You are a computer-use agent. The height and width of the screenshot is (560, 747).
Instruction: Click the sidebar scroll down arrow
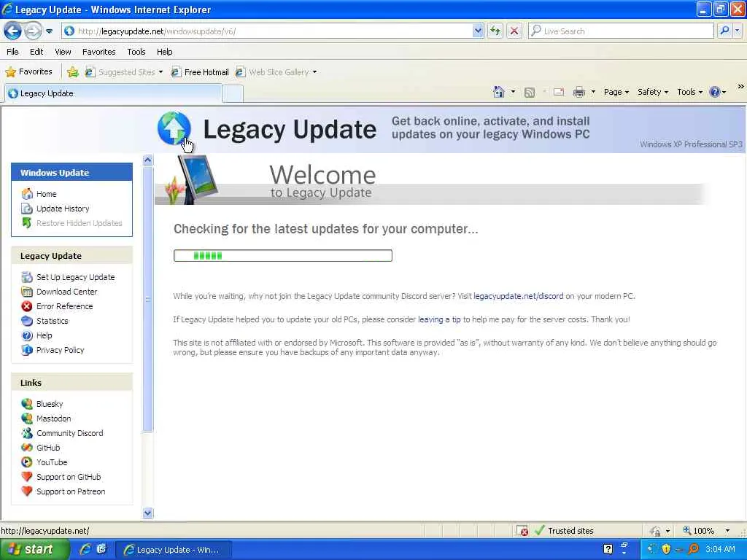pos(147,513)
